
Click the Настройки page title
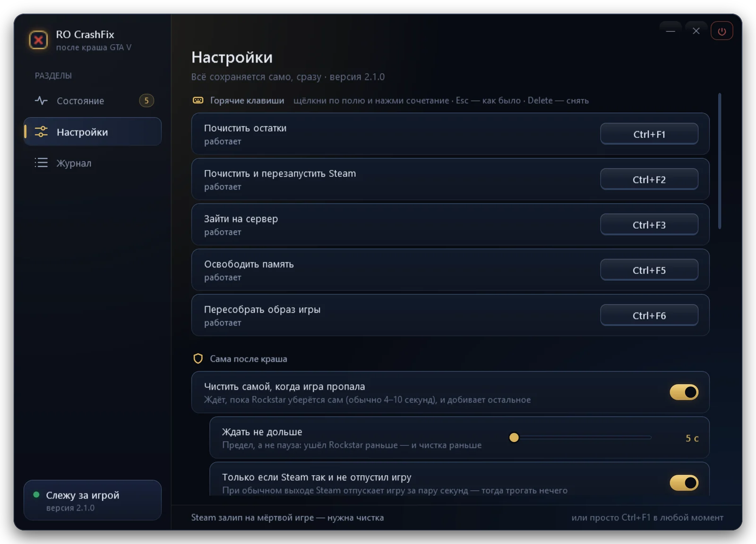[x=232, y=57]
